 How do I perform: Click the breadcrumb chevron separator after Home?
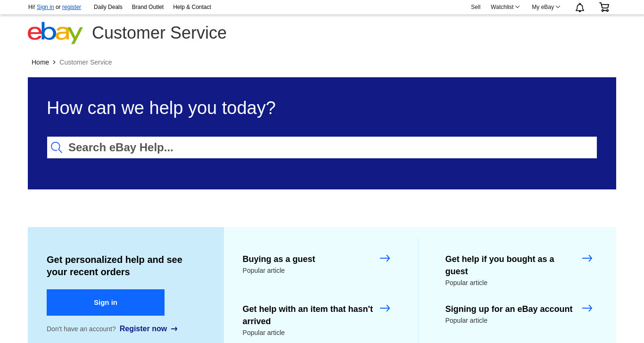tap(54, 62)
